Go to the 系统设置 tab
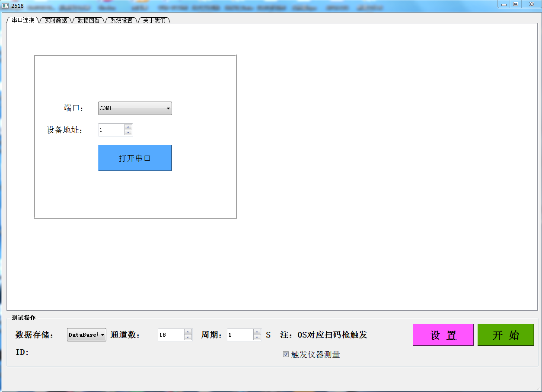 [x=121, y=20]
